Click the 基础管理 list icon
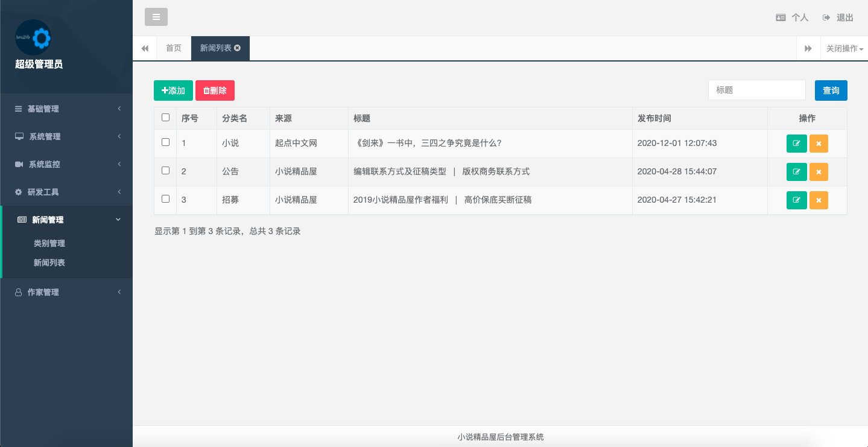Image resolution: width=868 pixels, height=447 pixels. [x=18, y=109]
